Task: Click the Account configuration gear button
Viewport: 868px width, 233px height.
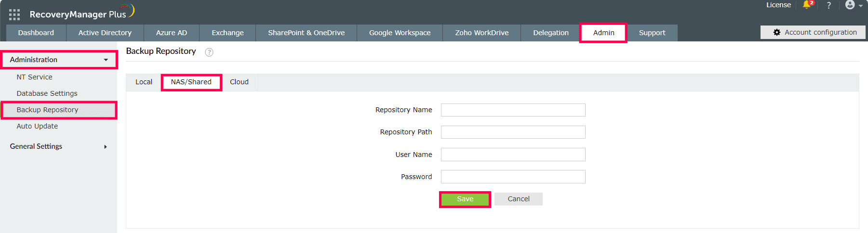Action: click(x=813, y=32)
